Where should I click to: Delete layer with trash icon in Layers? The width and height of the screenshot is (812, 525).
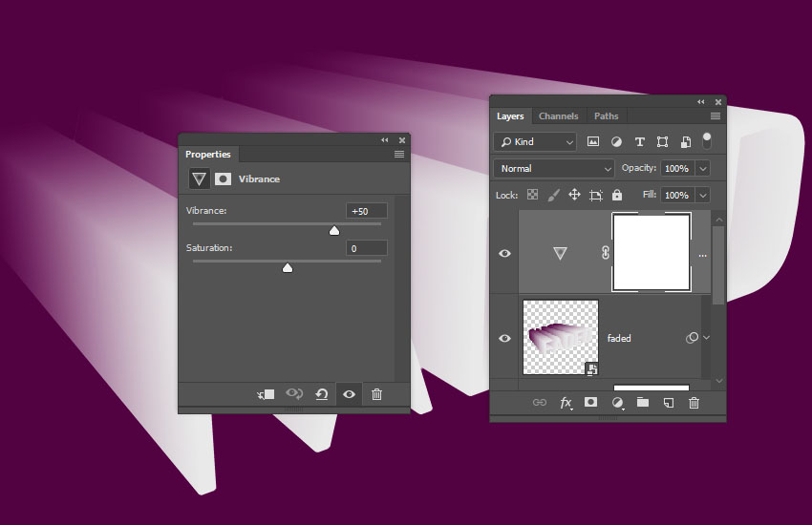pyautogui.click(x=694, y=403)
